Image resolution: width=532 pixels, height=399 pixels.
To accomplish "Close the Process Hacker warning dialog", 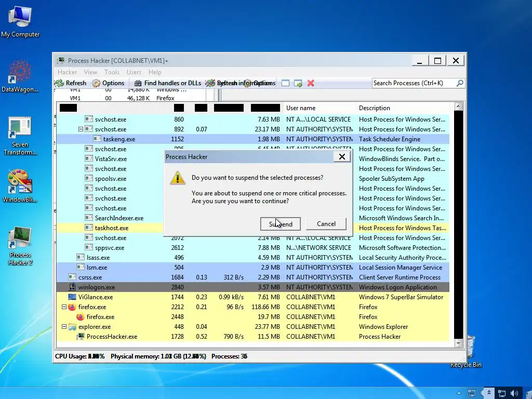I will 342,156.
